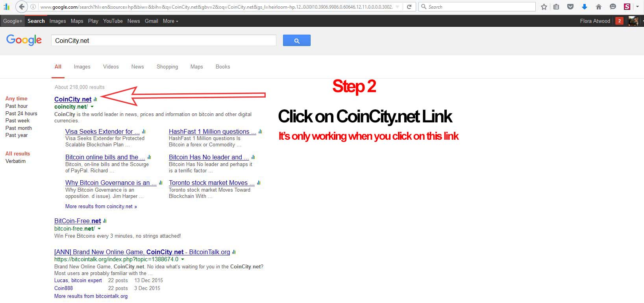Save page to Pocket icon
Viewport: 644px width, 303px height.
pyautogui.click(x=570, y=7)
